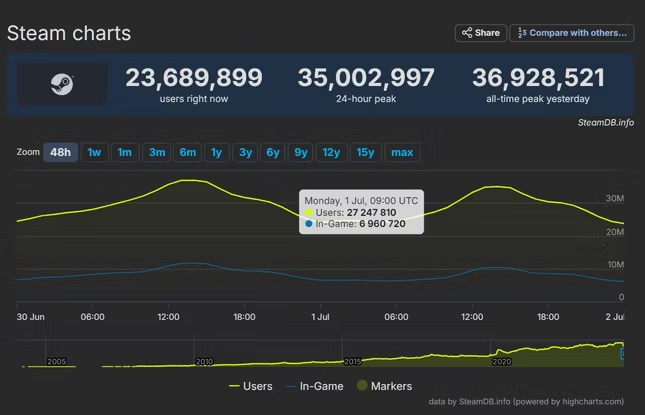This screenshot has height=415, width=645.
Task: Click the 30M y-axis label
Action: point(615,199)
